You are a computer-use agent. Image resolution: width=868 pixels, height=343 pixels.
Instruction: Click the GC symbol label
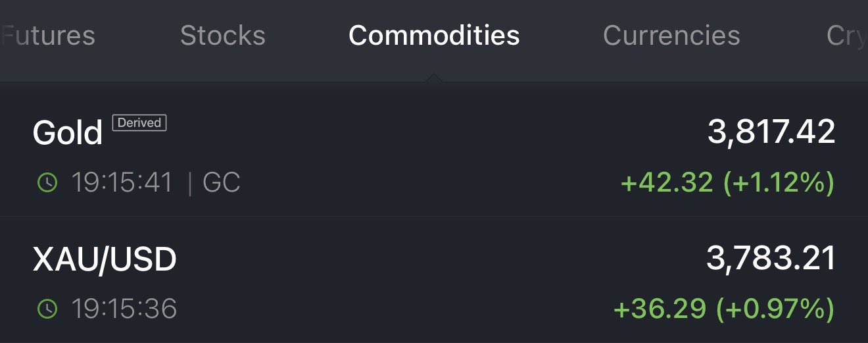tap(222, 182)
